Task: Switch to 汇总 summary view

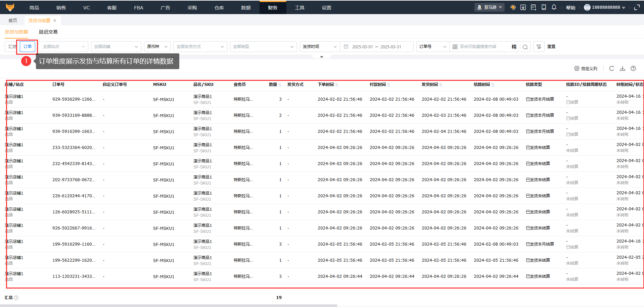Action: point(12,47)
